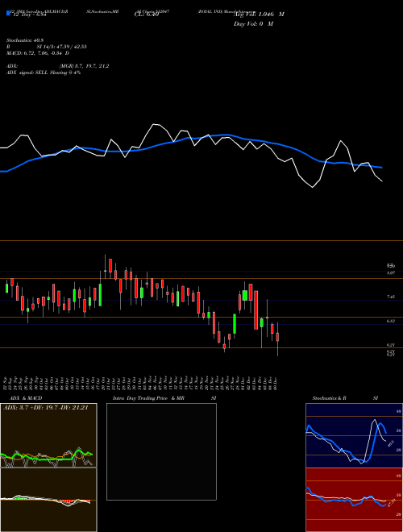Click the blue 12 Day SMA legend square

[9, 14]
